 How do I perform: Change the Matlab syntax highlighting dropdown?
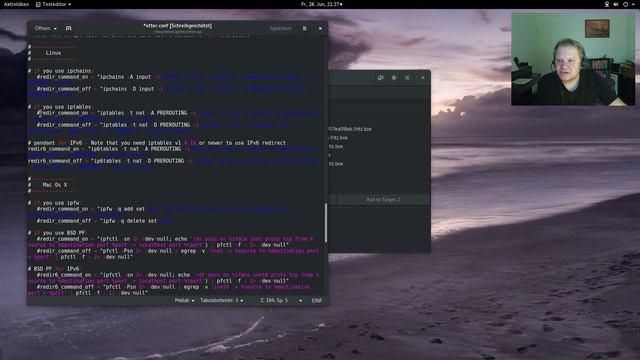184,300
